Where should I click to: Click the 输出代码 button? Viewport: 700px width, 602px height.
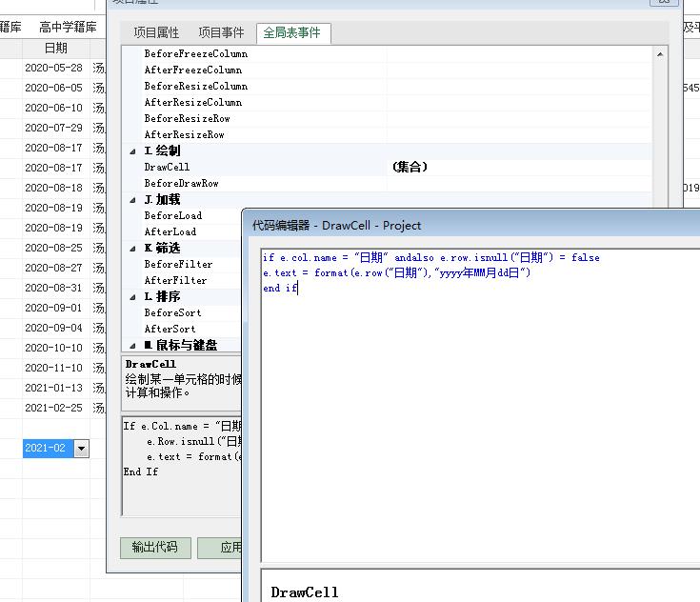(x=155, y=548)
